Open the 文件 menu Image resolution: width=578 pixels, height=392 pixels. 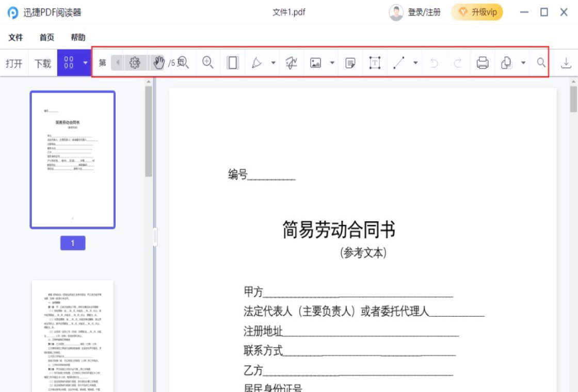pyautogui.click(x=15, y=37)
